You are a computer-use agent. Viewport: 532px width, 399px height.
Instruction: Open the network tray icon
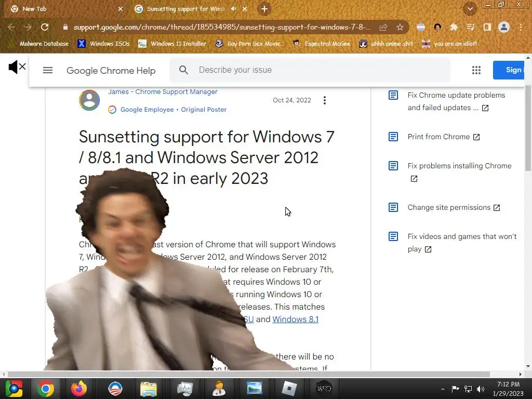468,389
